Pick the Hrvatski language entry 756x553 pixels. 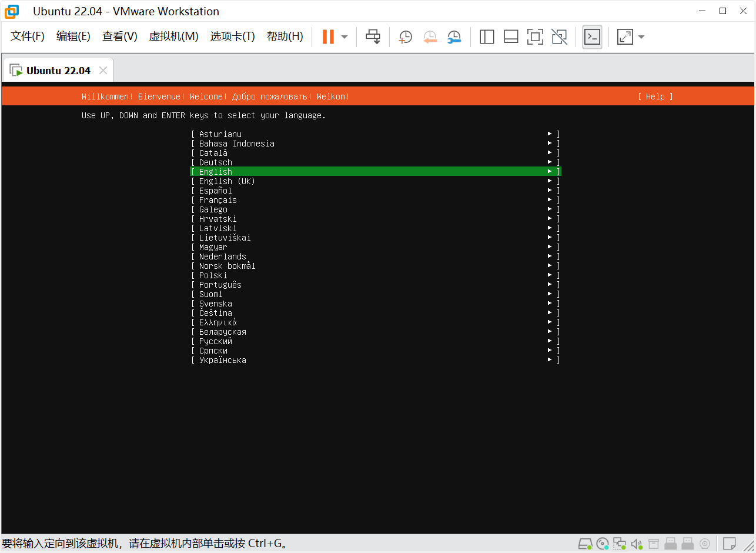coord(376,219)
